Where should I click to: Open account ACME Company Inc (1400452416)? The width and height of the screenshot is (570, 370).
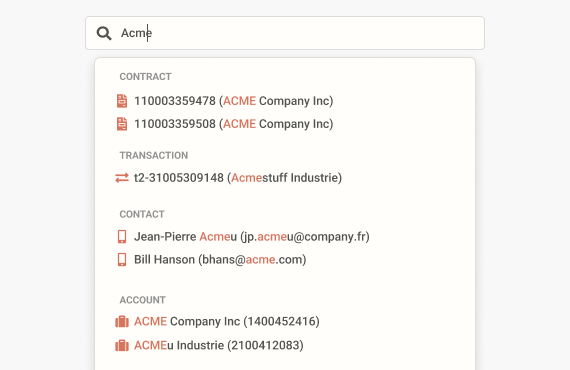[227, 321]
